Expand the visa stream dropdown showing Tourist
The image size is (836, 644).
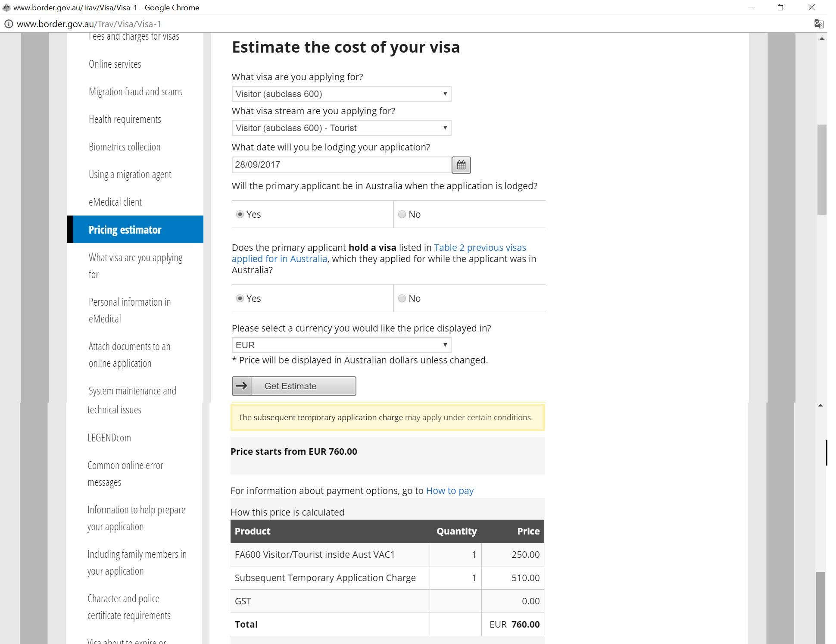pos(341,128)
